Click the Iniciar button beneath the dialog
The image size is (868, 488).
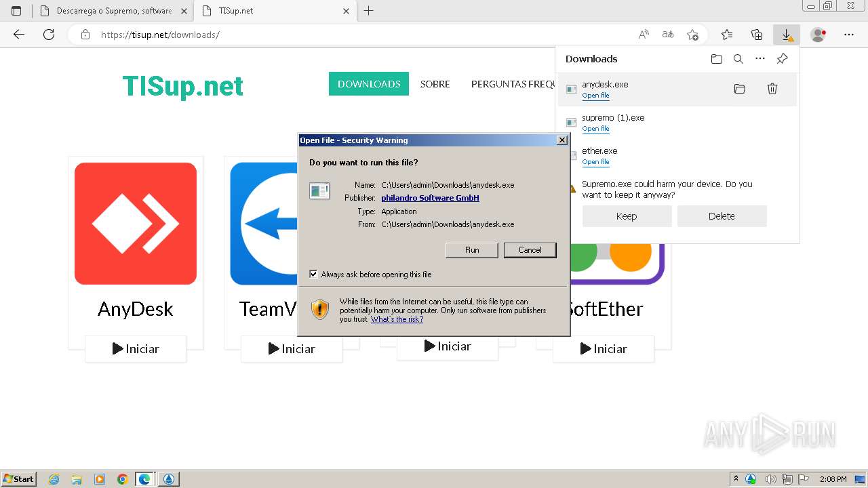[448, 347]
